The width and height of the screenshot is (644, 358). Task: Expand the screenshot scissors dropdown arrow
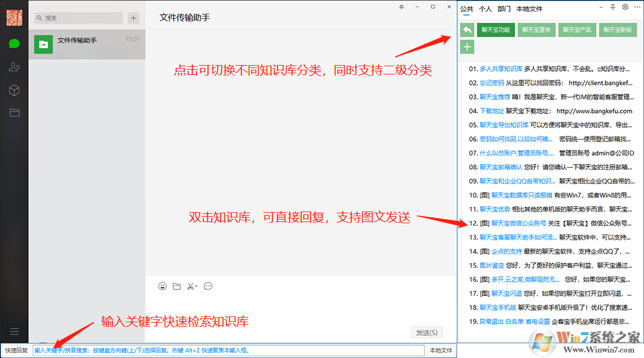click(x=196, y=287)
